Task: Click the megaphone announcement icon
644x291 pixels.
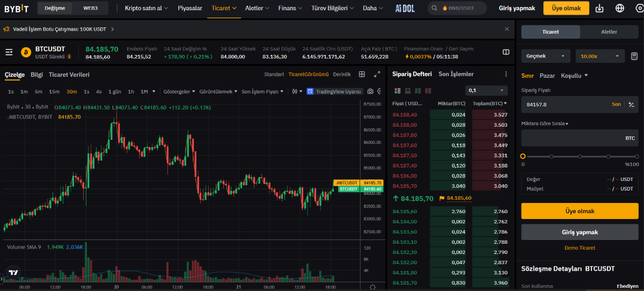Action: [6, 29]
